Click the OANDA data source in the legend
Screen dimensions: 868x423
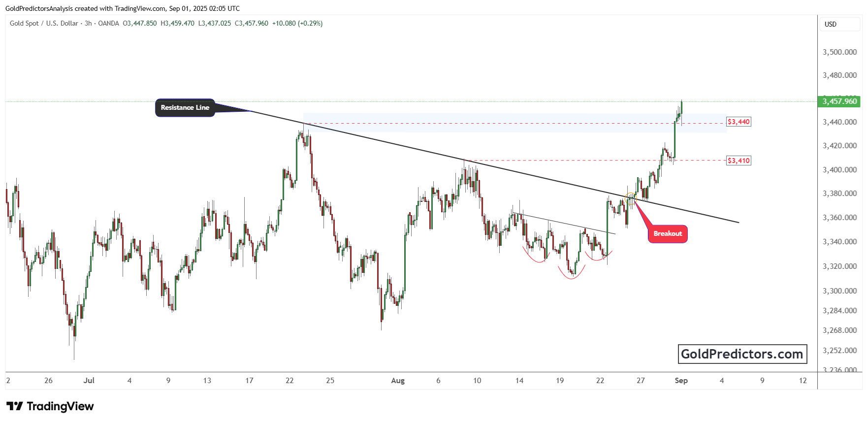pyautogui.click(x=108, y=23)
